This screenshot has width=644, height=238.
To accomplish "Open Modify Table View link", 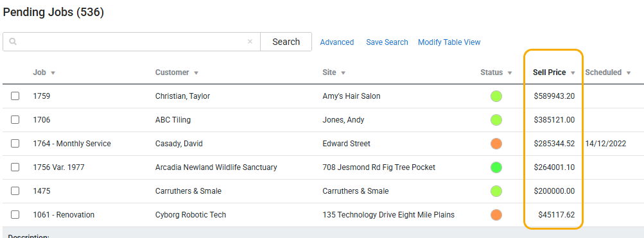I will 449,42.
